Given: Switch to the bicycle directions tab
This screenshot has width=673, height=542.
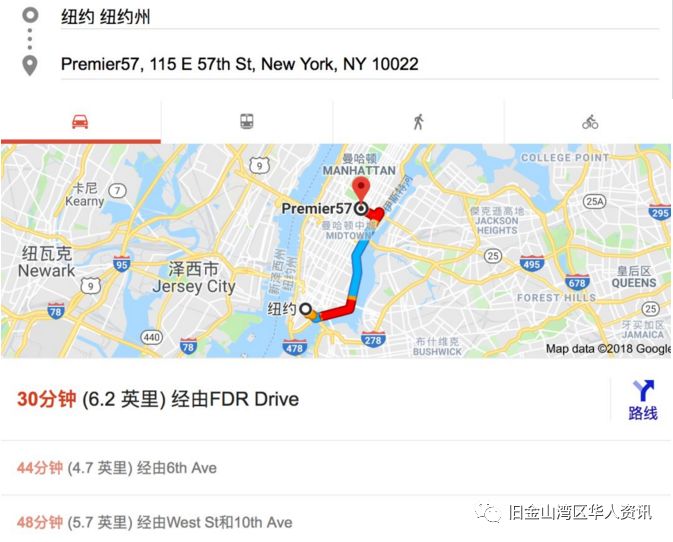Looking at the screenshot, I should [x=590, y=122].
